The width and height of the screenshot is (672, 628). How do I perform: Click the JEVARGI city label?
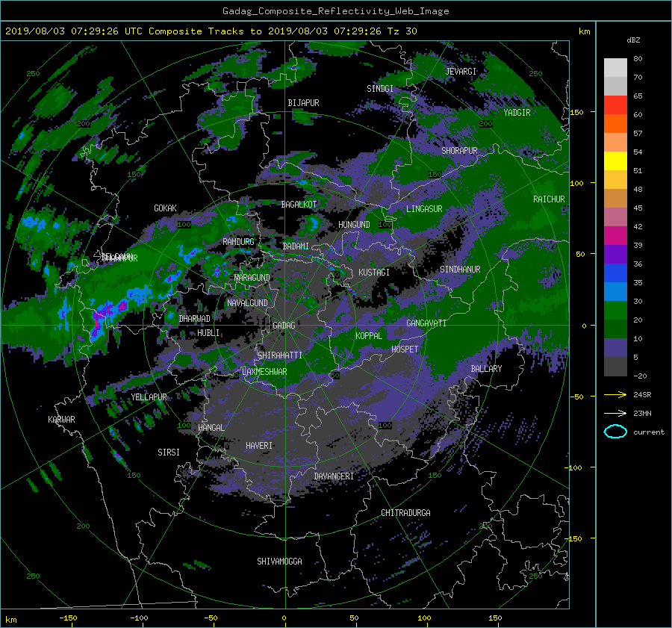pos(461,72)
